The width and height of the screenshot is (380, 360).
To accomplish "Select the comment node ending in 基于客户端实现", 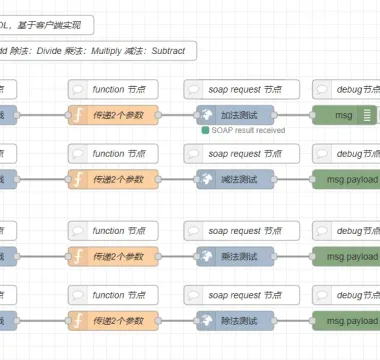I will pyautogui.click(x=47, y=25).
